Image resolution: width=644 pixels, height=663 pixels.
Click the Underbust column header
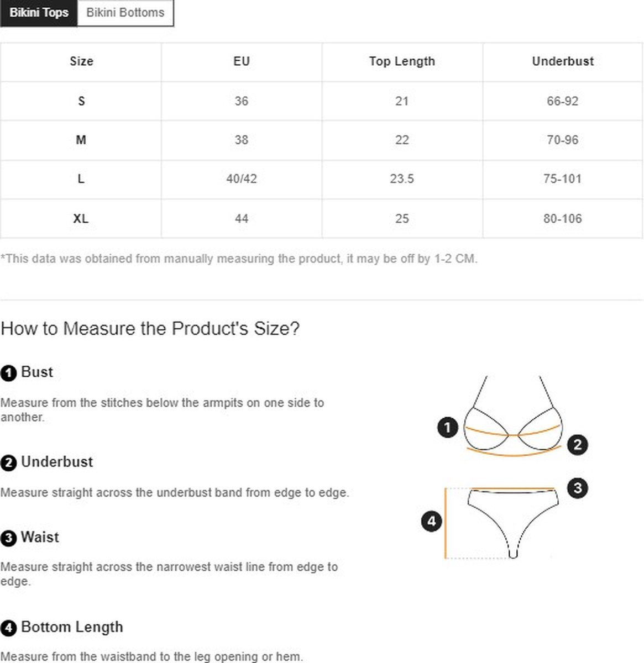click(563, 61)
